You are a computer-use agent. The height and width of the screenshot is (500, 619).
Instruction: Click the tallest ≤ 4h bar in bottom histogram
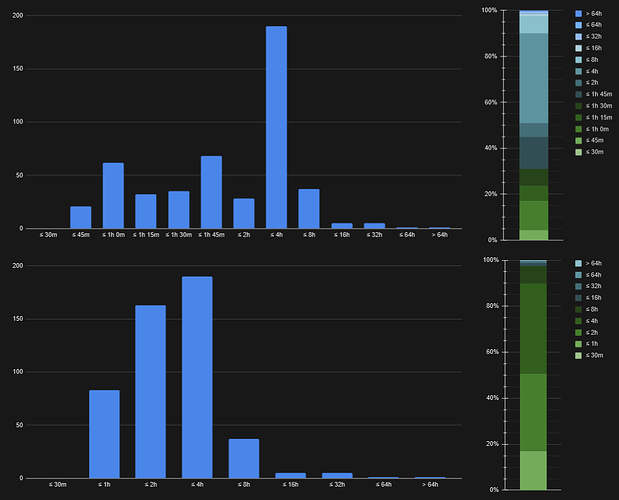tap(197, 377)
